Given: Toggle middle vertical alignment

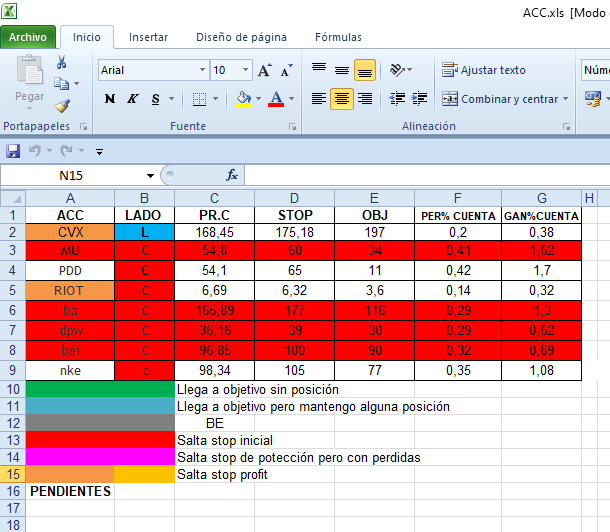Looking at the screenshot, I should point(342,70).
